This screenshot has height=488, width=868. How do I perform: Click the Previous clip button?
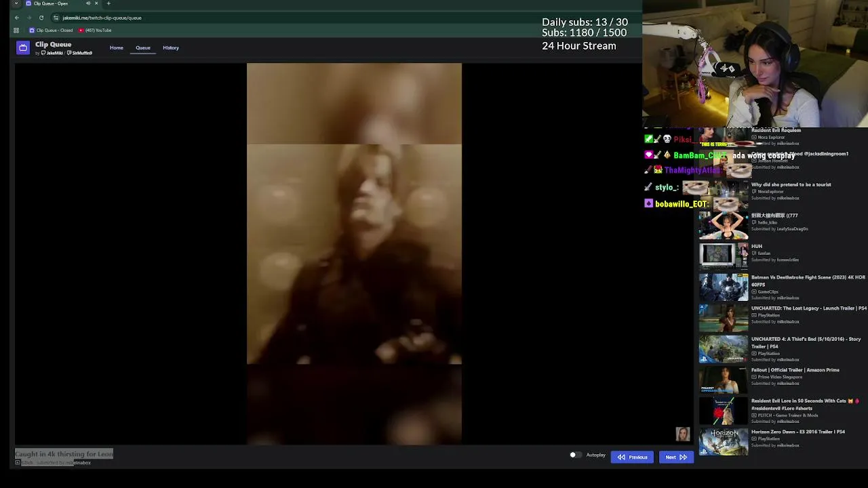(632, 457)
